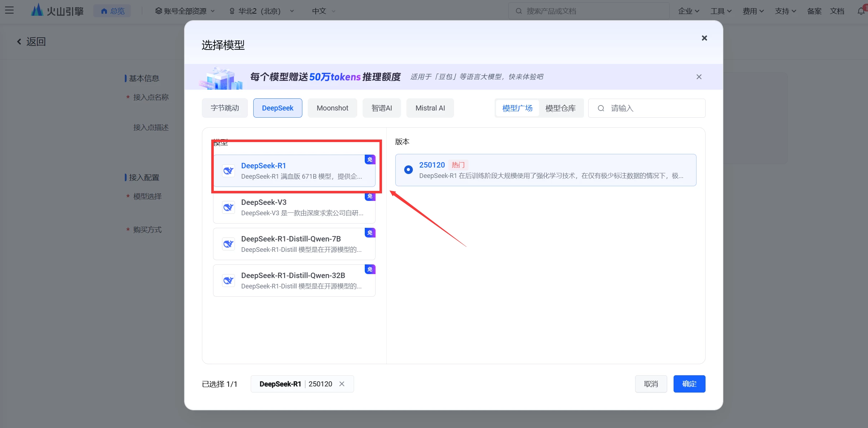Open the 费用 menu in header
The width and height of the screenshot is (868, 428).
point(753,11)
